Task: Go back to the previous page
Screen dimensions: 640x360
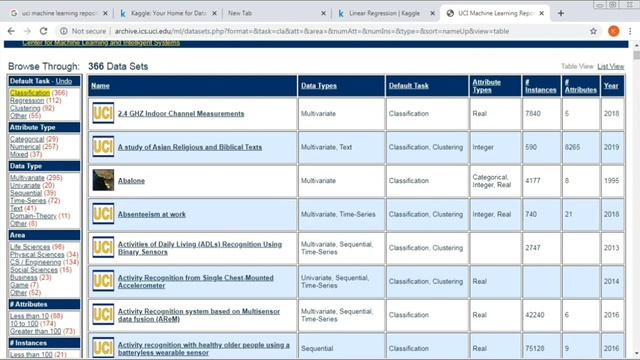Action: pyautogui.click(x=11, y=31)
